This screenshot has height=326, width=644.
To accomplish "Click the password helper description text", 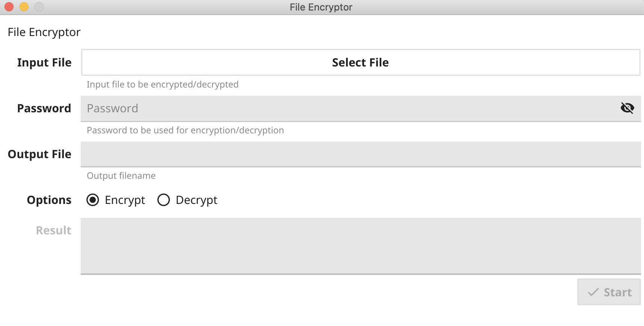I will coord(185,130).
